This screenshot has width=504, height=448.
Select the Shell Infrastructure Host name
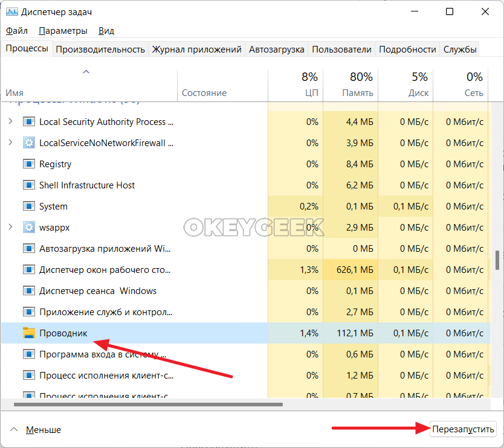(x=87, y=185)
